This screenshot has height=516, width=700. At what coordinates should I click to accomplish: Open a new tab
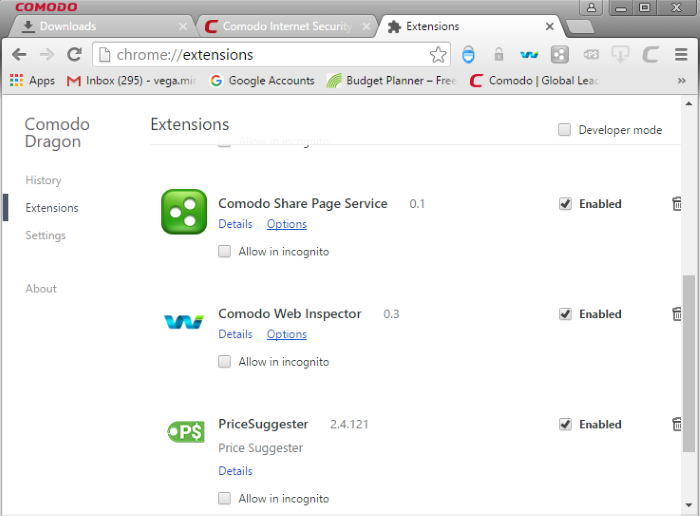click(580, 27)
